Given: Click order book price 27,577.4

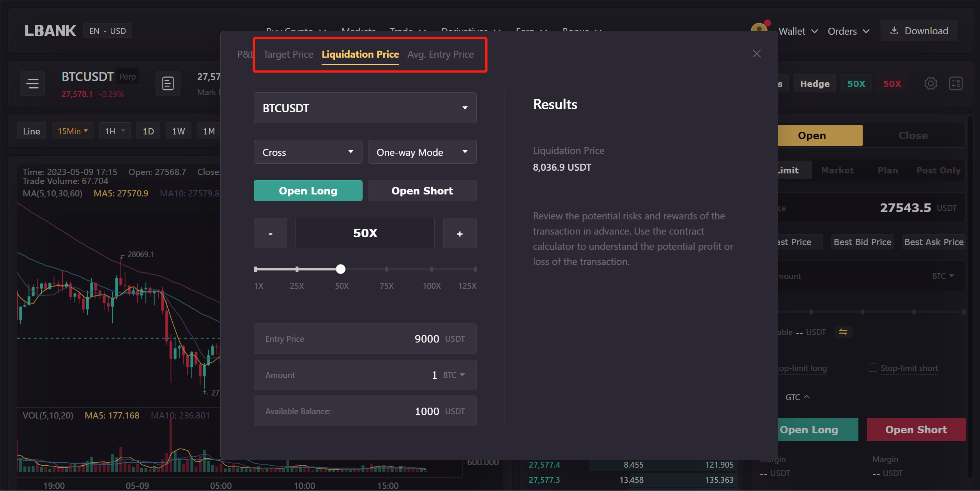Looking at the screenshot, I should pos(544,465).
